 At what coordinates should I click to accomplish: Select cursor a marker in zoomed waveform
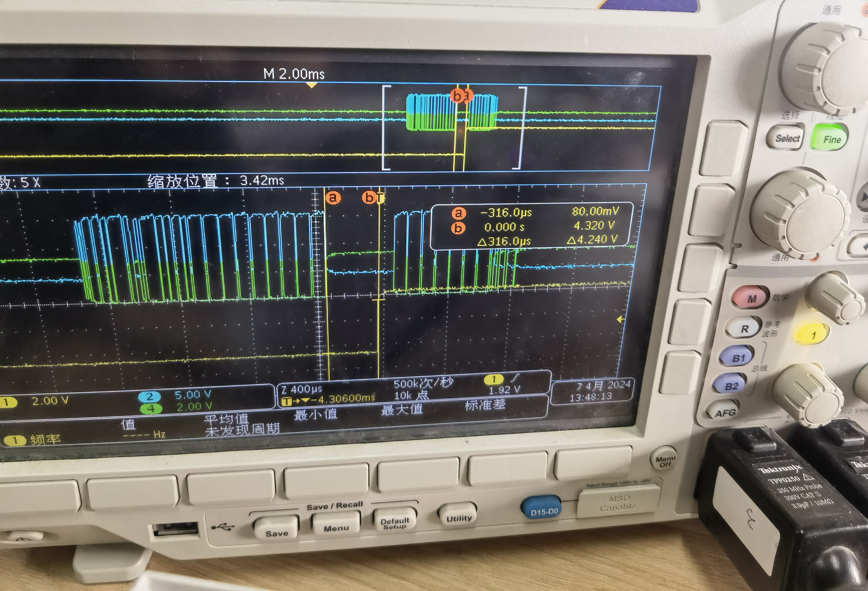[332, 197]
